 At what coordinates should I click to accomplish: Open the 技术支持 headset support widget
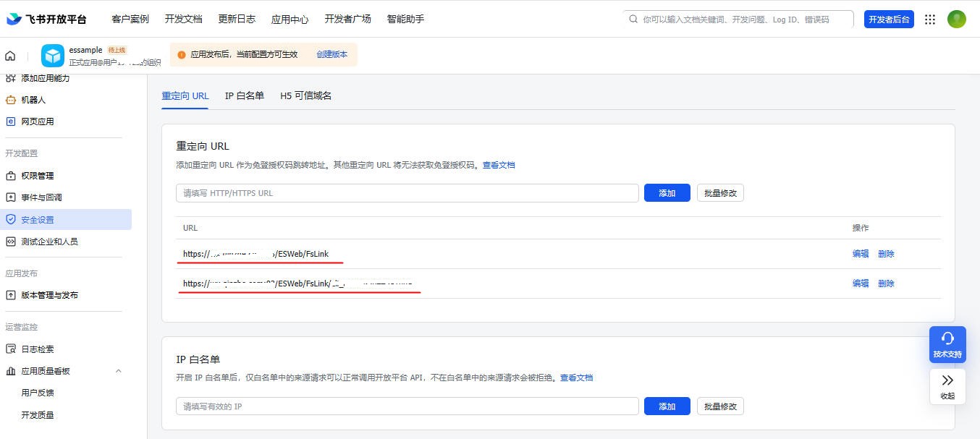click(947, 344)
